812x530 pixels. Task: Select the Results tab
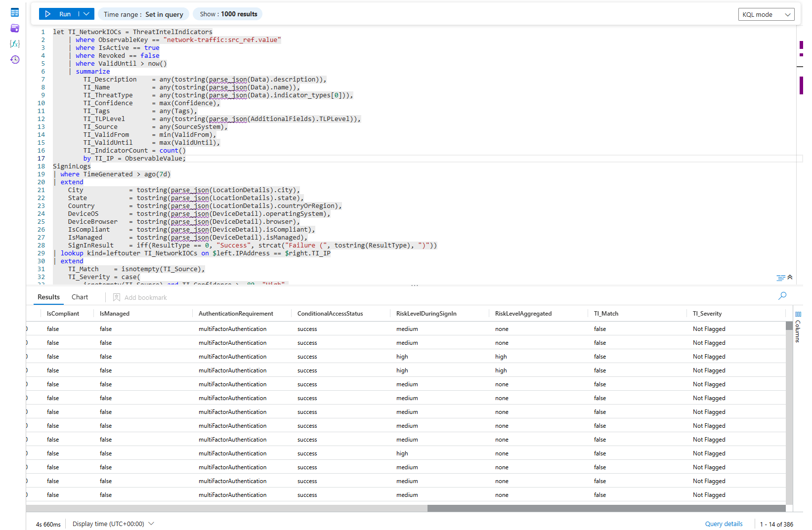[48, 297]
